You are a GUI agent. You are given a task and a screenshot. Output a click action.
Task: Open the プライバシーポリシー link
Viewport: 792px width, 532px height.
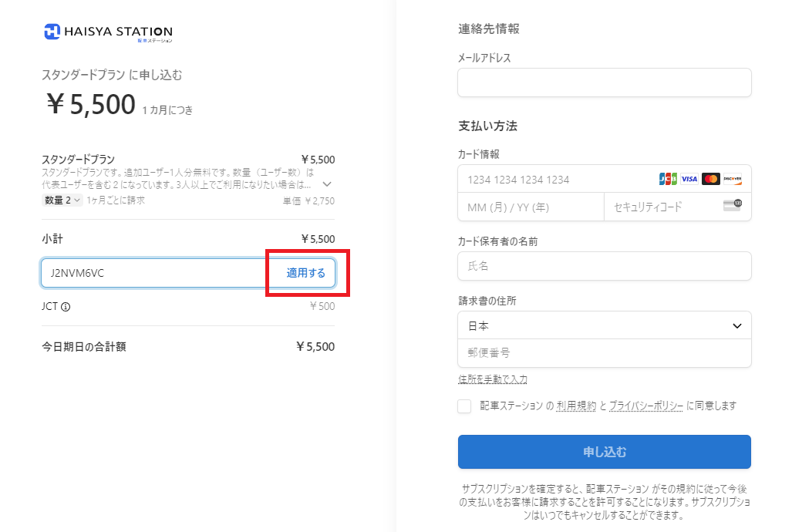[646, 406]
